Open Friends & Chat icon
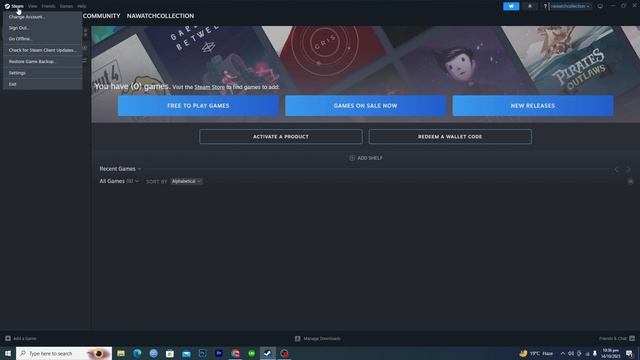This screenshot has height=360, width=640. 632,338
